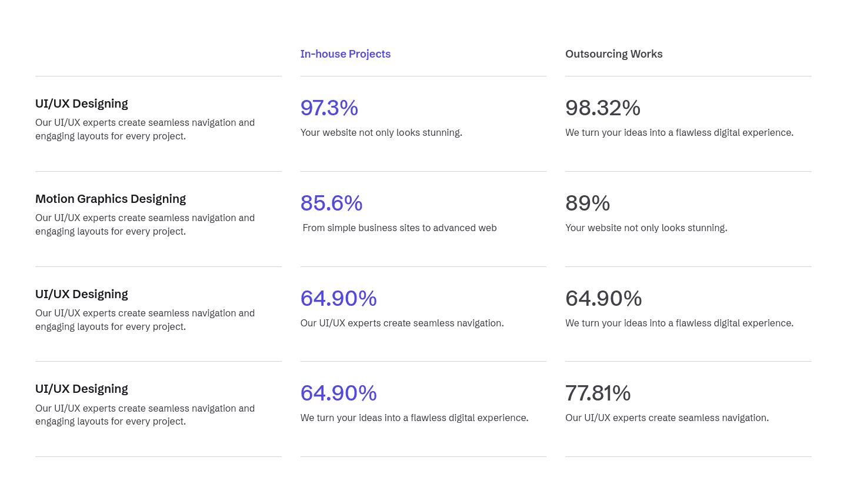Click the 89% outsourcing figure

[587, 203]
